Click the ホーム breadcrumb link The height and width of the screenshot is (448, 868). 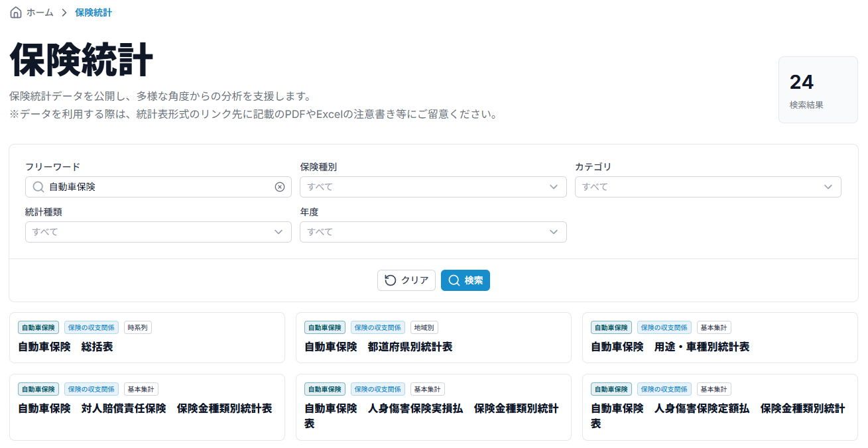coord(40,13)
